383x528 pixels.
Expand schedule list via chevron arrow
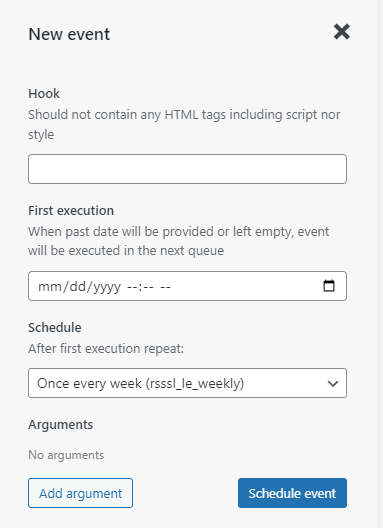(x=333, y=383)
